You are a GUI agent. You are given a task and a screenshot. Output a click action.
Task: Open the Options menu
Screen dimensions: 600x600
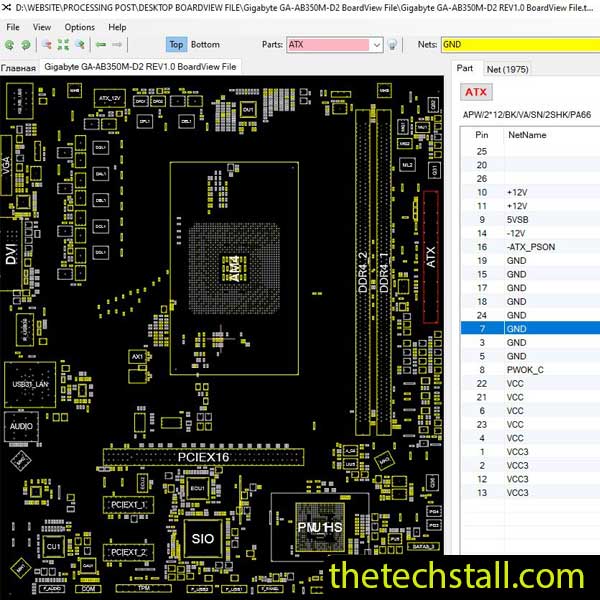click(80, 27)
